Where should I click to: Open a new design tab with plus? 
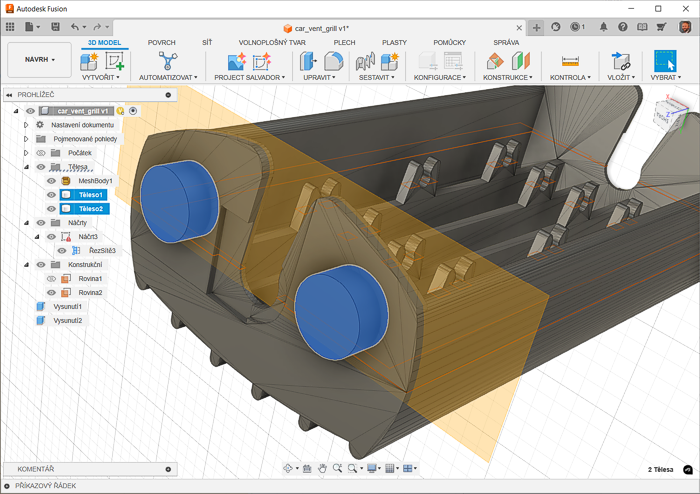[537, 28]
